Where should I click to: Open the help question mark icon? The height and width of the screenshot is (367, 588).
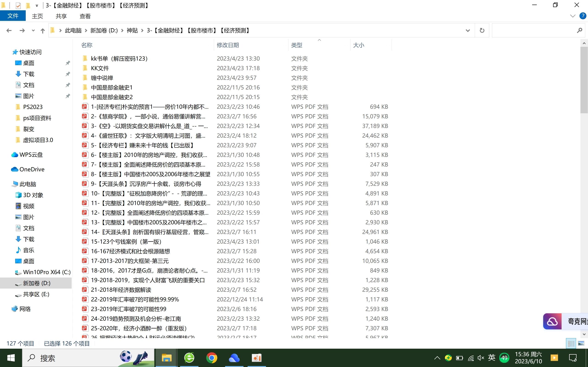pyautogui.click(x=582, y=16)
